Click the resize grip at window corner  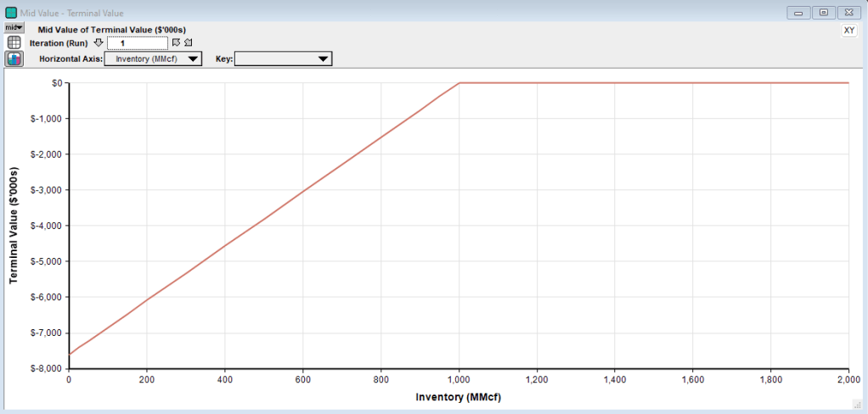pyautogui.click(x=858, y=404)
